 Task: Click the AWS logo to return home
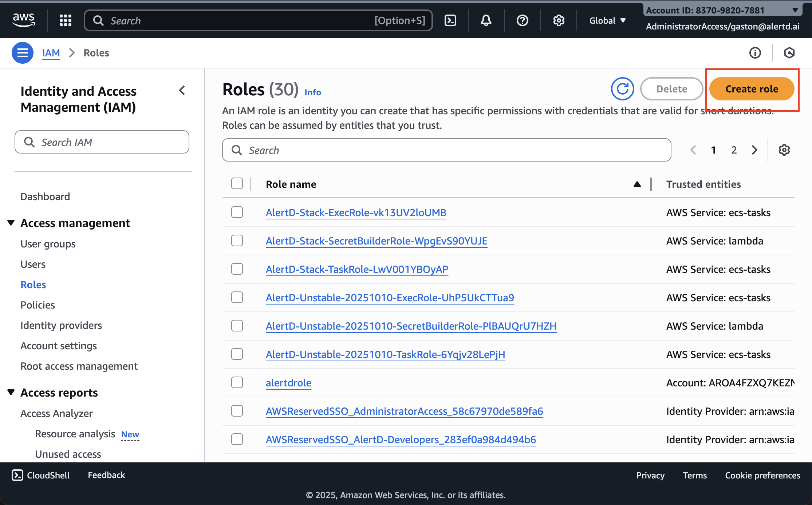(24, 20)
